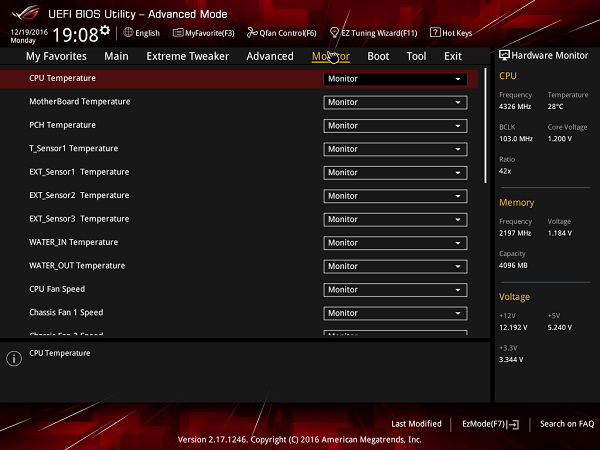Image resolution: width=600 pixels, height=450 pixels.
Task: Open the EXT_Sensor2 Temperature dropdown
Action: [x=395, y=196]
